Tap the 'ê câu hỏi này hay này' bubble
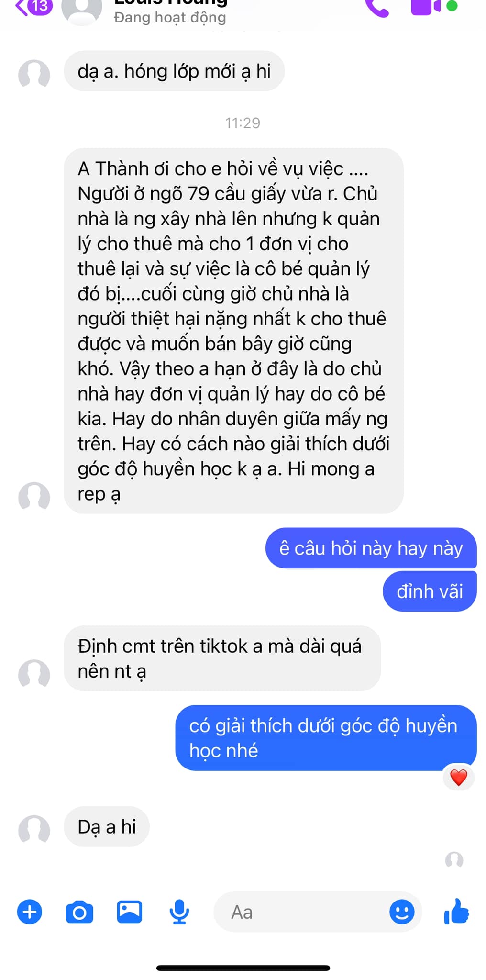Viewport: 486px width, 980px height. (371, 548)
